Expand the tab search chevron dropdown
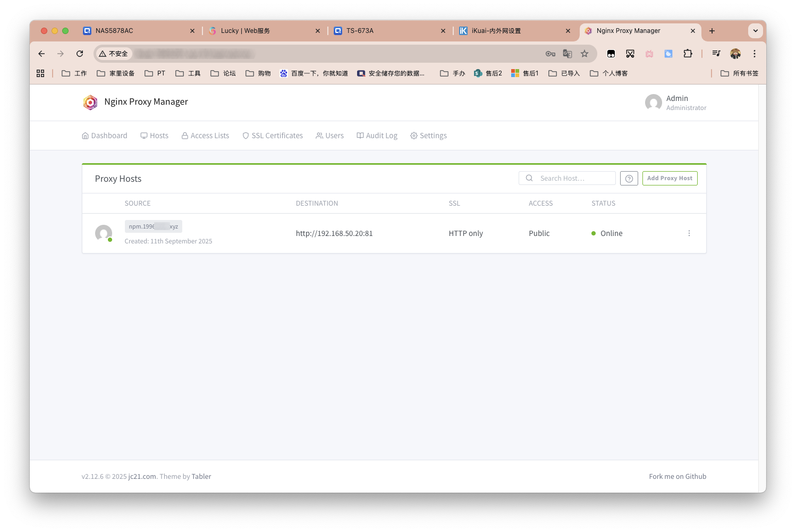796x532 pixels. click(x=755, y=31)
